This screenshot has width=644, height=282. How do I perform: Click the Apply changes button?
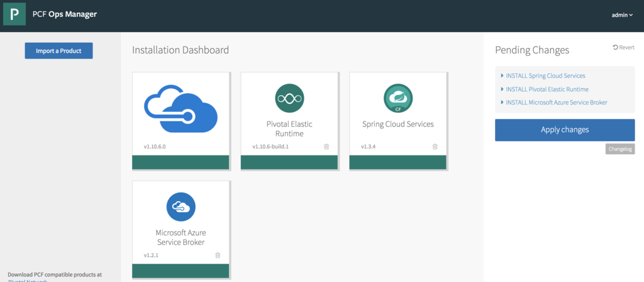564,130
